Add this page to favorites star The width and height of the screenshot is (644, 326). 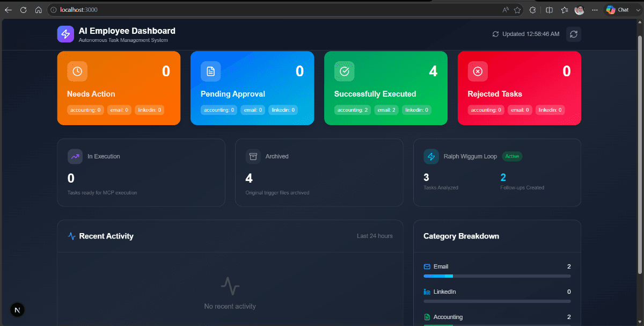(517, 10)
